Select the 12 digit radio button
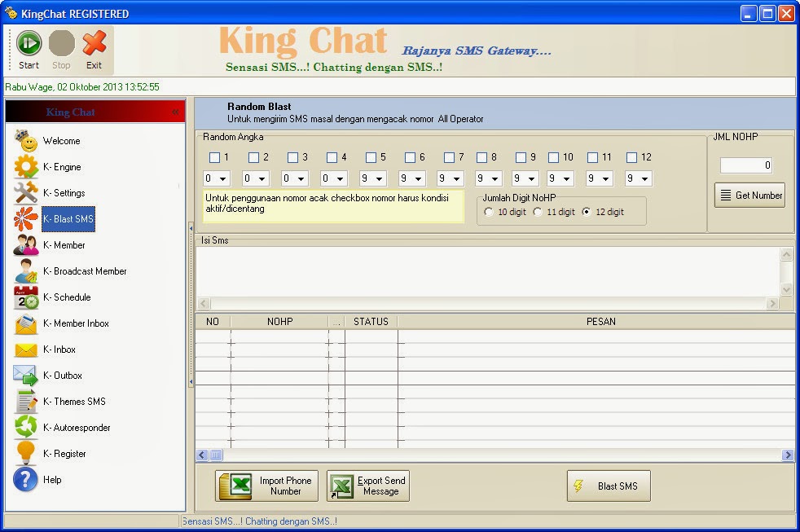 (x=587, y=212)
